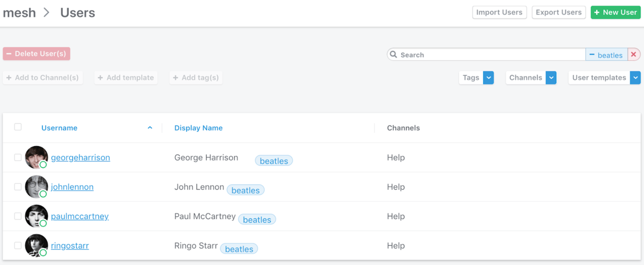
Task: Focus the Search input field
Action: point(490,55)
